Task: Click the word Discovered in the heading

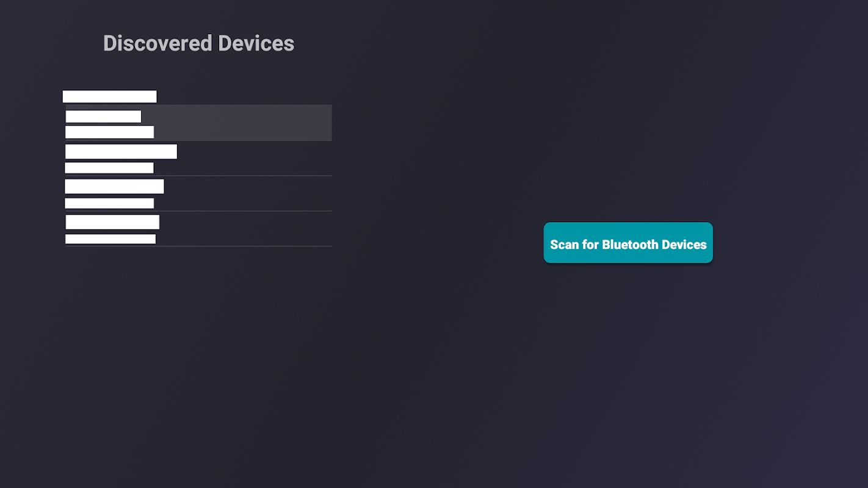Action: (157, 43)
